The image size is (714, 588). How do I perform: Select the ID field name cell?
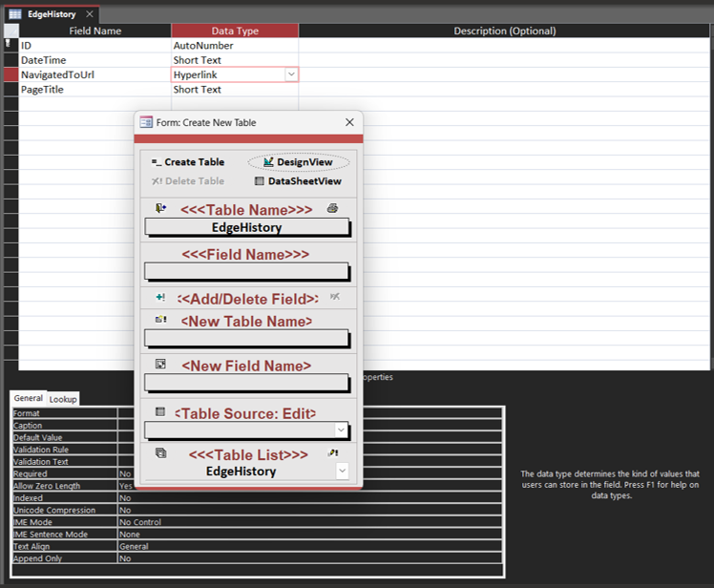[94, 46]
